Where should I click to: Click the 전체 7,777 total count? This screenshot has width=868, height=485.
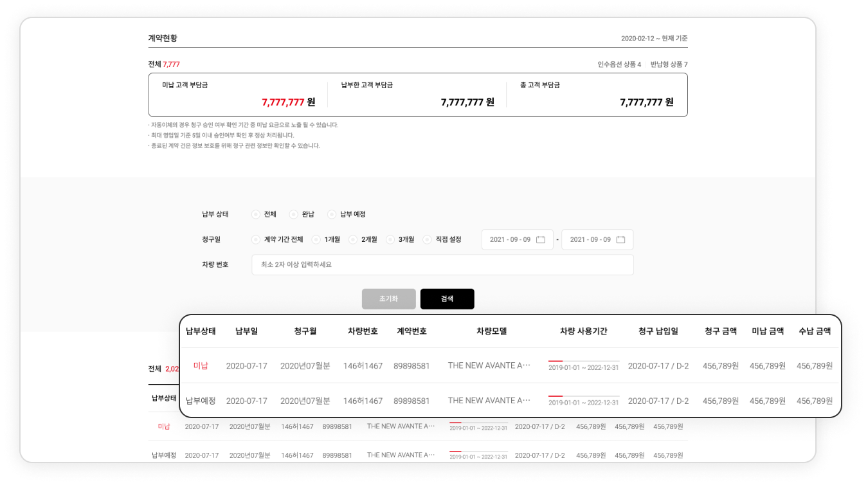(x=164, y=64)
